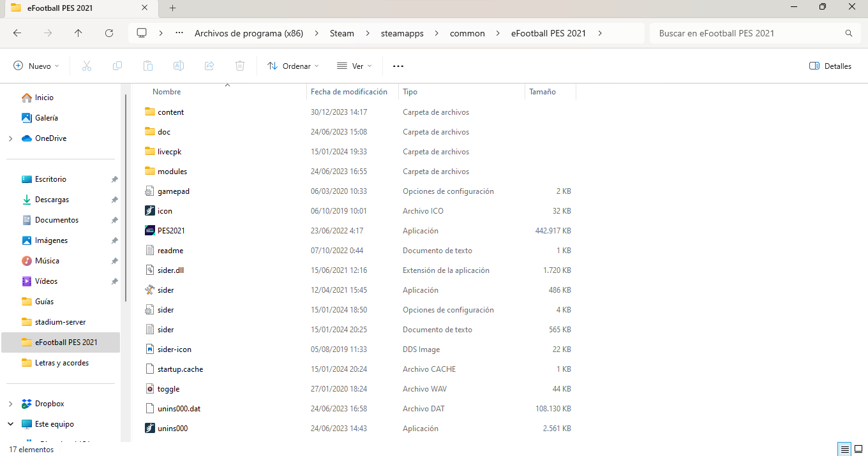Image resolution: width=868 pixels, height=456 pixels.
Task: Click the Share icon in toolbar
Action: (x=209, y=66)
